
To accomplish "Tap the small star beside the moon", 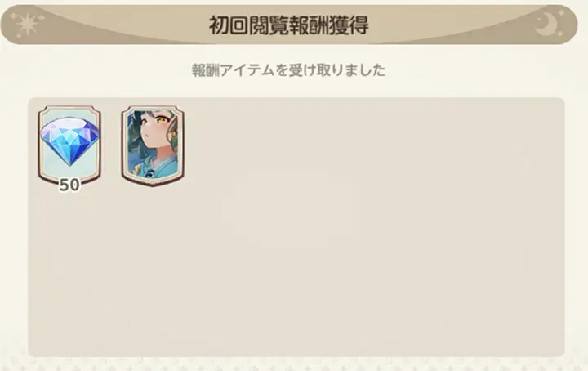I will (x=561, y=13).
